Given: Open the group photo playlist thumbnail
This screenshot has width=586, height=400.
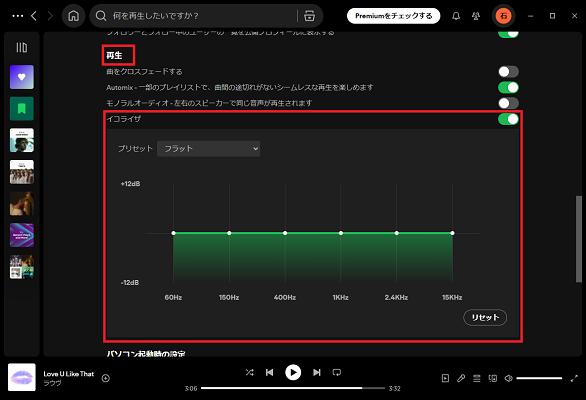Looking at the screenshot, I should [22, 172].
